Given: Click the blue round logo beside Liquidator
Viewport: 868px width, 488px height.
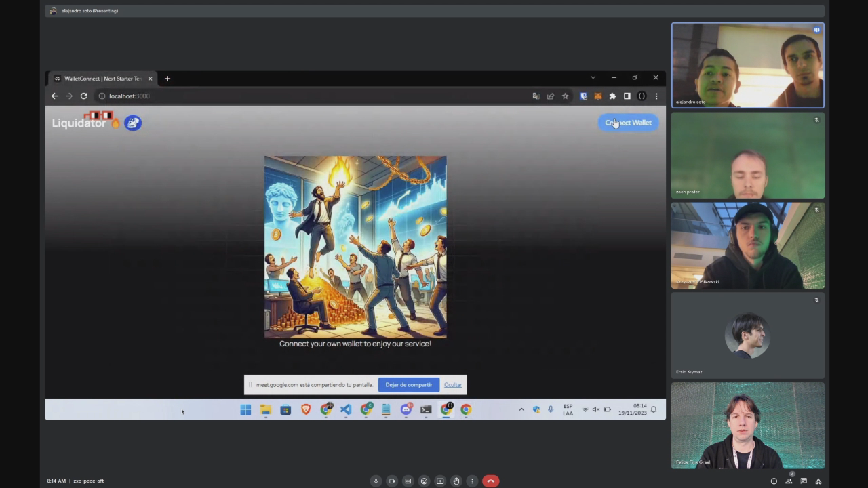Looking at the screenshot, I should tap(133, 123).
